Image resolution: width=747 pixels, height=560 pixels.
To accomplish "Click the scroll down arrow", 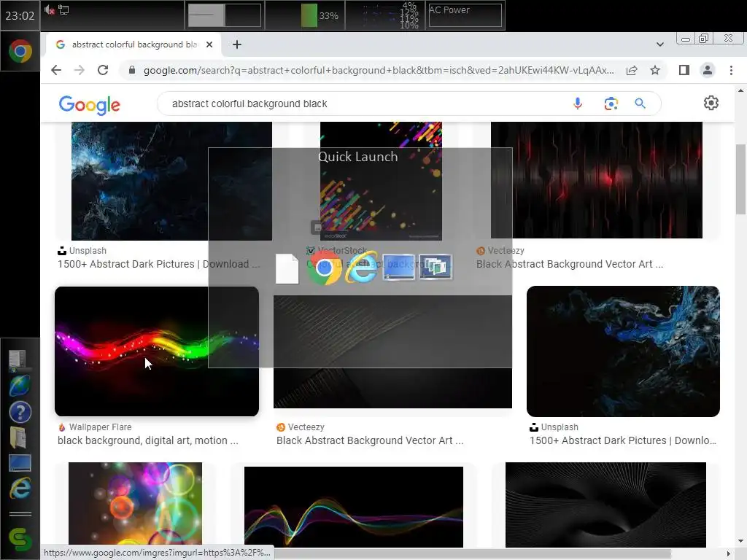I will pyautogui.click(x=740, y=541).
